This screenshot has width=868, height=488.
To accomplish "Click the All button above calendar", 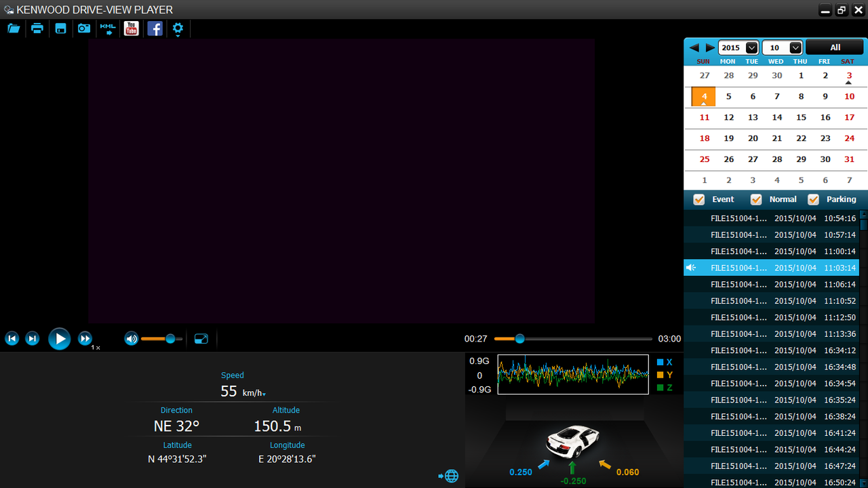I will coord(835,47).
